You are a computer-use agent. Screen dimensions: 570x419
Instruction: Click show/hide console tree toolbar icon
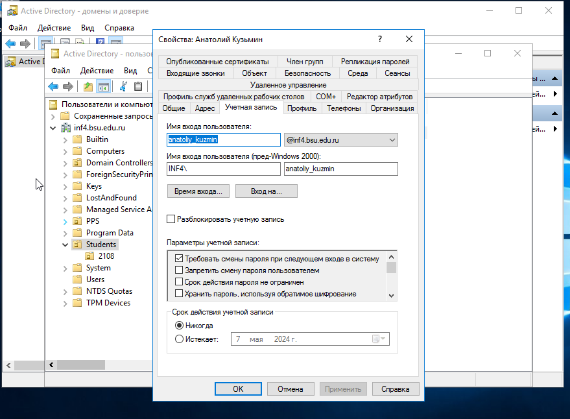pos(103,86)
